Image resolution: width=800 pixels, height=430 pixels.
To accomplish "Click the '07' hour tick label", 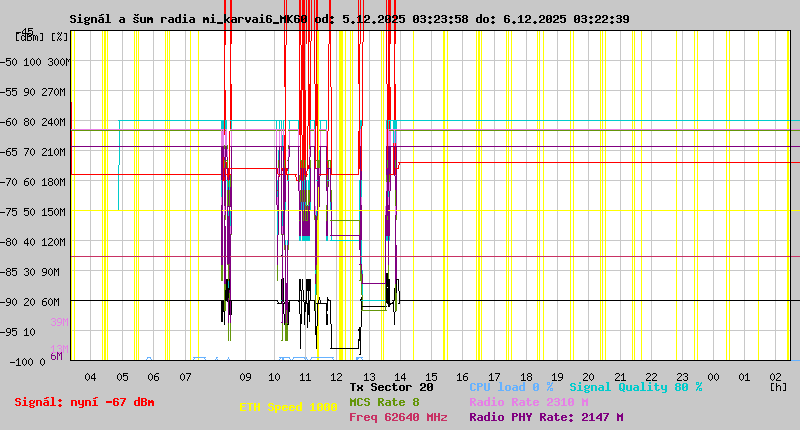I will click(185, 377).
